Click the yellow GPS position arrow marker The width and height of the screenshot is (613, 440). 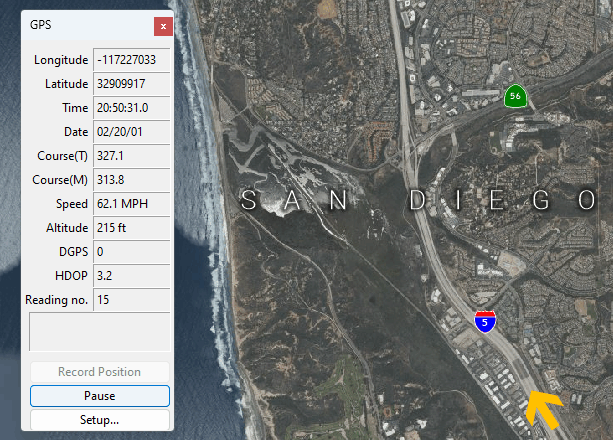coord(543,407)
